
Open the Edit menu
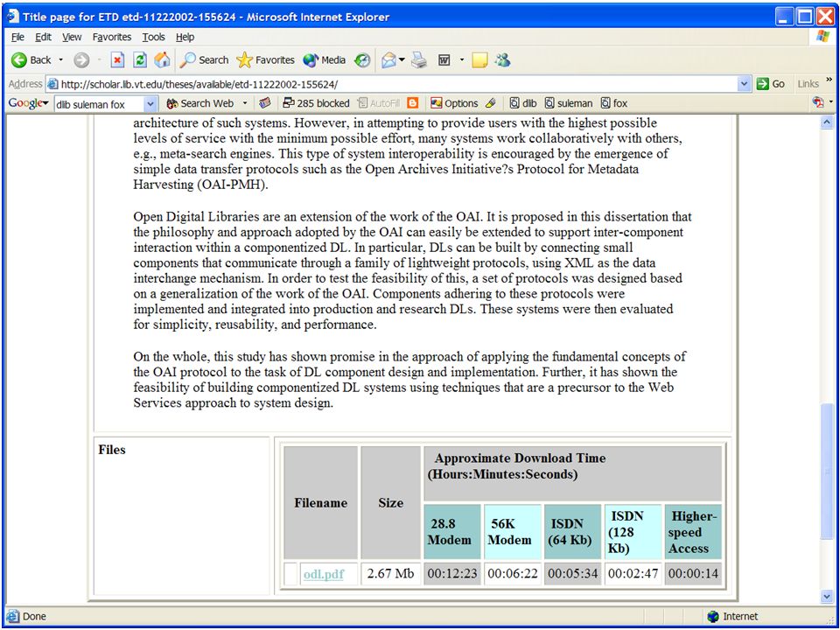tap(44, 37)
